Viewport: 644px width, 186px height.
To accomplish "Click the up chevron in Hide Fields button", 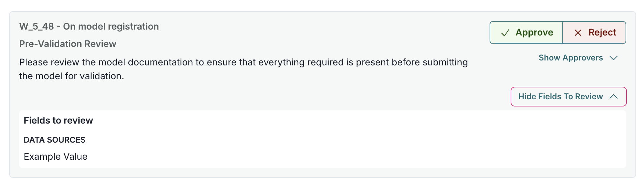I will coord(613,97).
